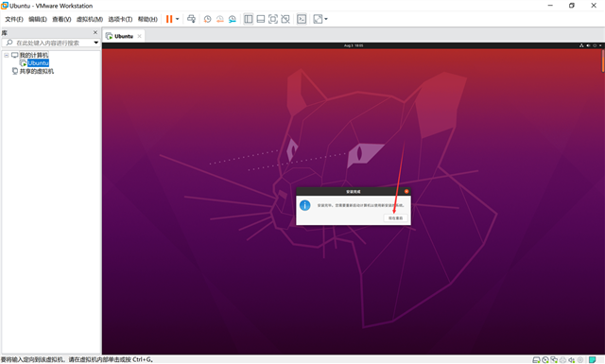This screenshot has height=364, width=605.
Task: Click the Ubuntu power icon in top bar
Action: (x=595, y=45)
